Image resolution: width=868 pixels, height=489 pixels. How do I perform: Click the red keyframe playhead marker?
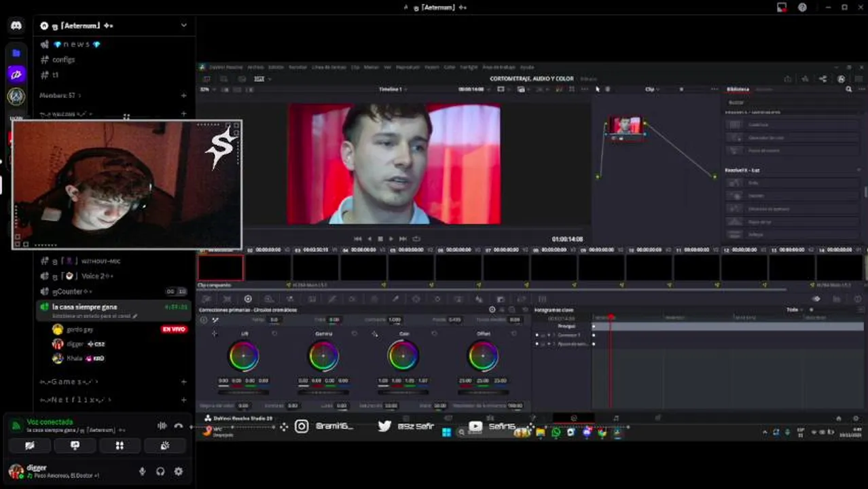[x=611, y=317]
